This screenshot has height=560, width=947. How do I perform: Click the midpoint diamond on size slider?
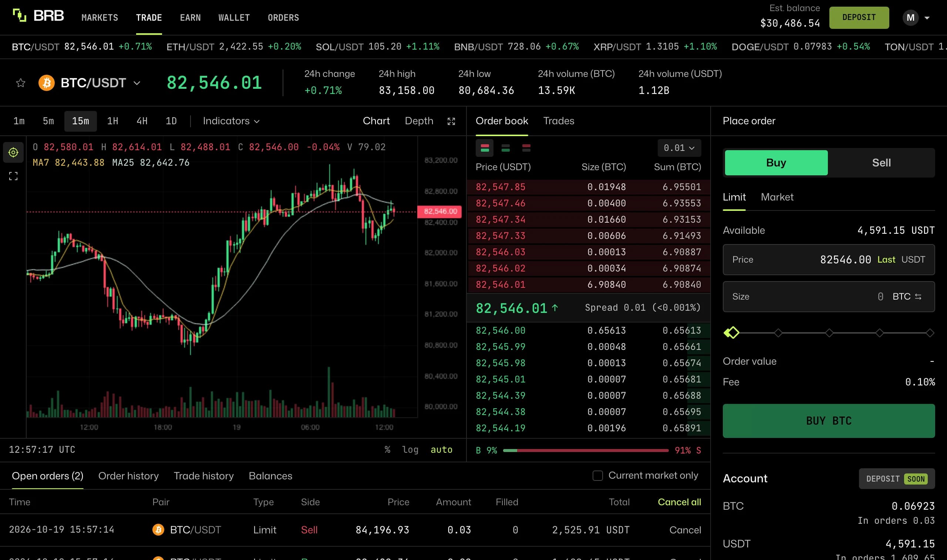click(829, 333)
